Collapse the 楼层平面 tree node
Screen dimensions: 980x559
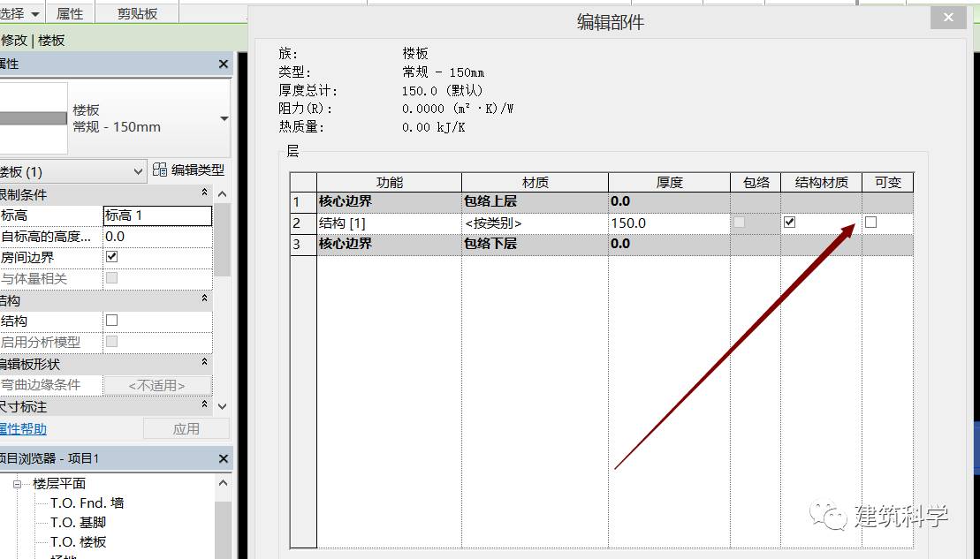tap(18, 484)
